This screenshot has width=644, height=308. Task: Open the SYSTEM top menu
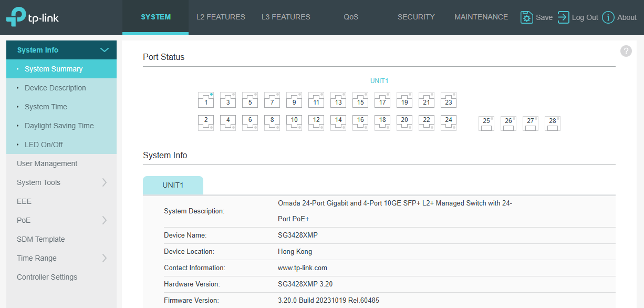click(155, 17)
